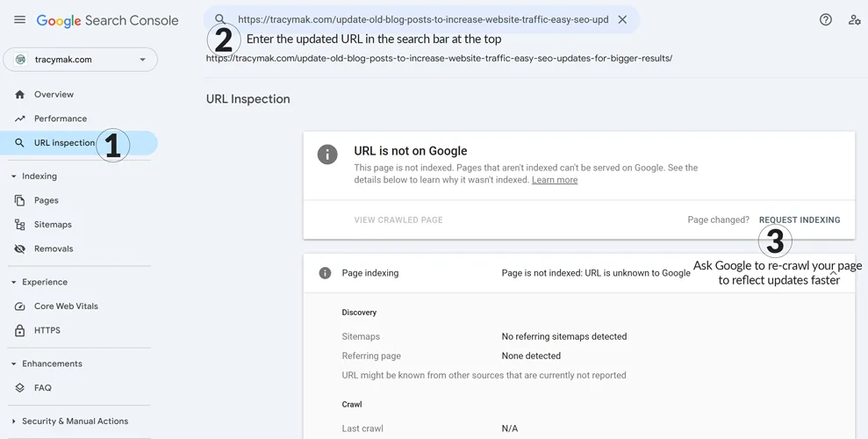868x439 pixels.
Task: Click the 'Referring page' label
Action: pyautogui.click(x=371, y=356)
